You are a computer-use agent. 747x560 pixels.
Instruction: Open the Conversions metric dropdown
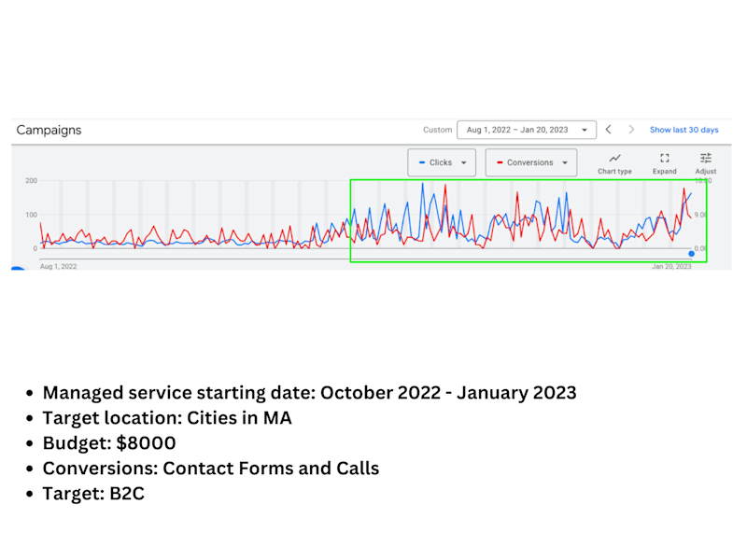click(x=531, y=162)
